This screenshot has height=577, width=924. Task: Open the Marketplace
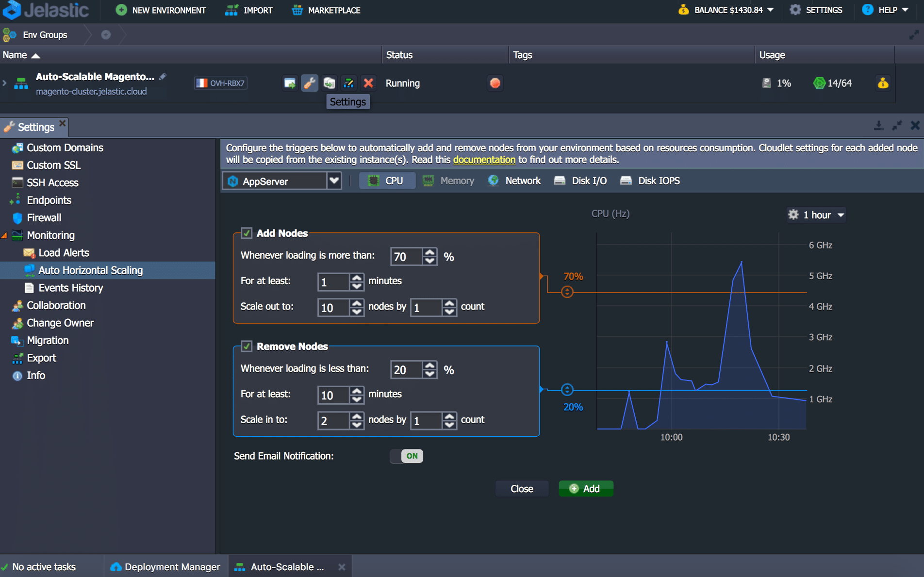326,10
